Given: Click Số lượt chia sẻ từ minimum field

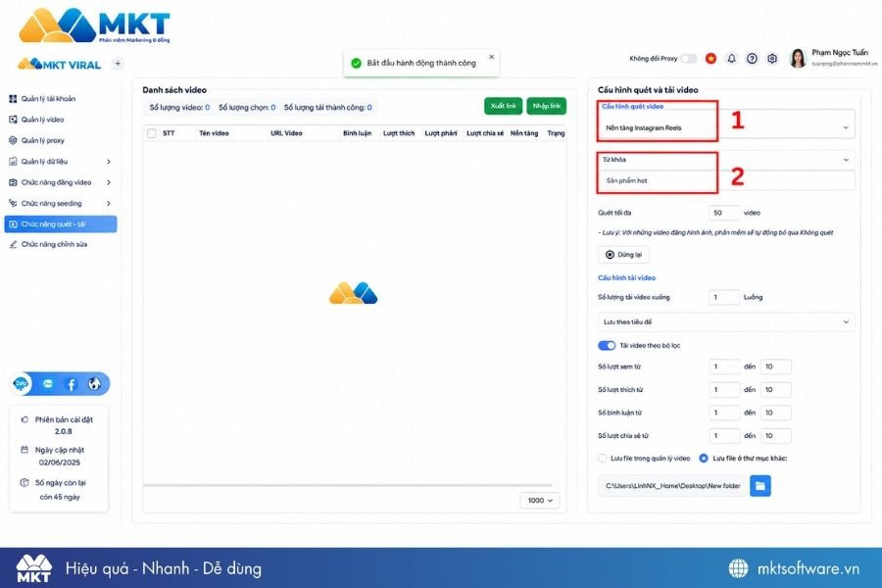Looking at the screenshot, I should click(x=724, y=436).
